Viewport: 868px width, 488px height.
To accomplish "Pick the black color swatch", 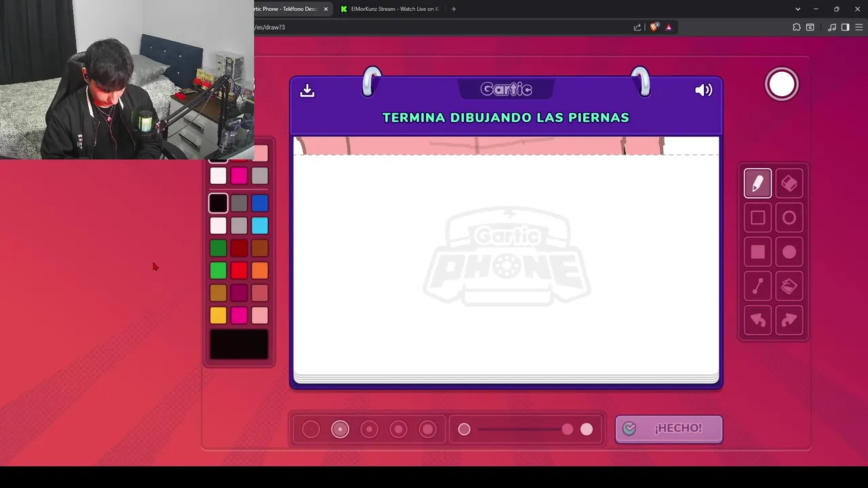I will [x=218, y=203].
